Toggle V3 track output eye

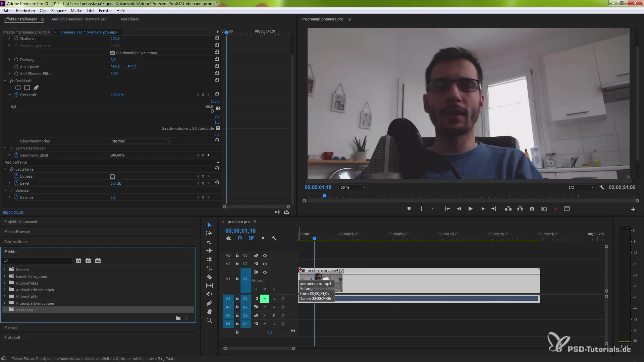pos(265,255)
